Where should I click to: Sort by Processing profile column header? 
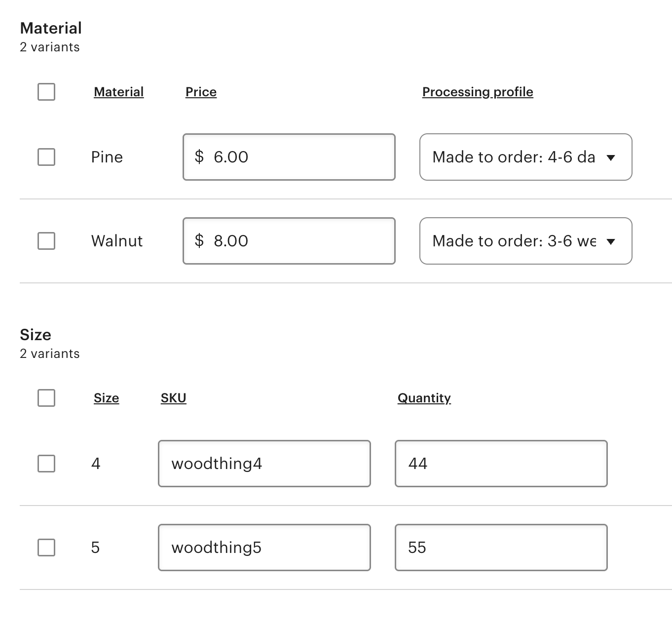point(478,92)
